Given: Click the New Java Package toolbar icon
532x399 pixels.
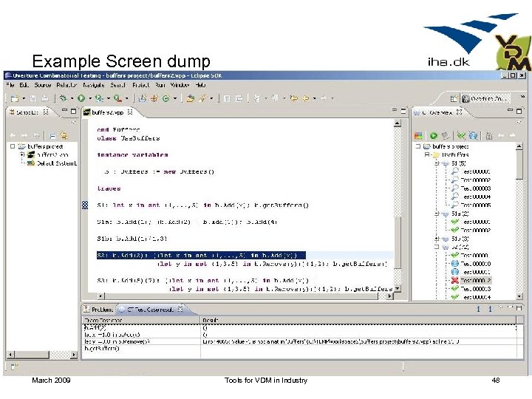Looking at the screenshot, I should [x=154, y=98].
